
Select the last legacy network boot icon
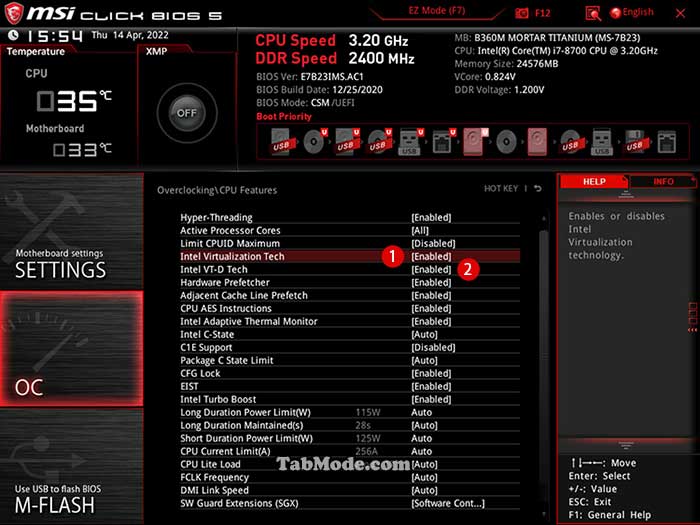667,142
